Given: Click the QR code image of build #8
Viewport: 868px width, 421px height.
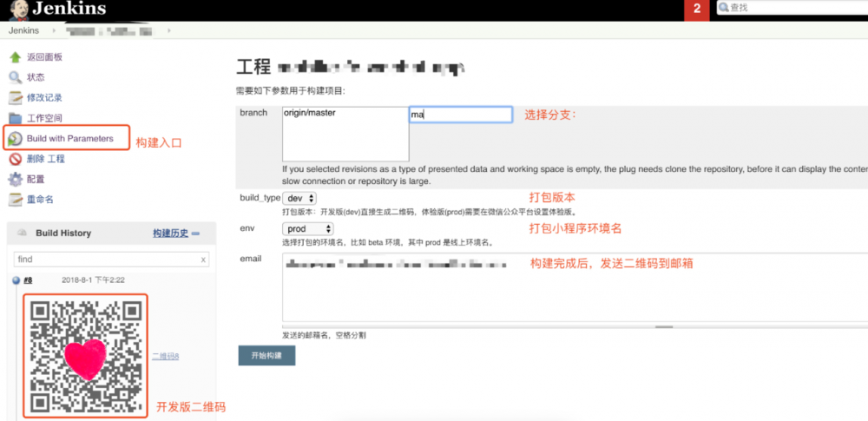Looking at the screenshot, I should pos(85,356).
